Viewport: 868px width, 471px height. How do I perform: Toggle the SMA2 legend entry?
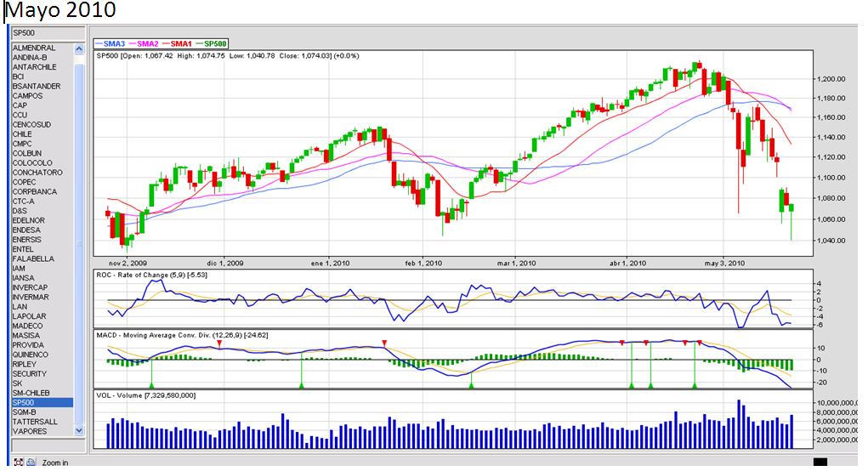[144, 43]
